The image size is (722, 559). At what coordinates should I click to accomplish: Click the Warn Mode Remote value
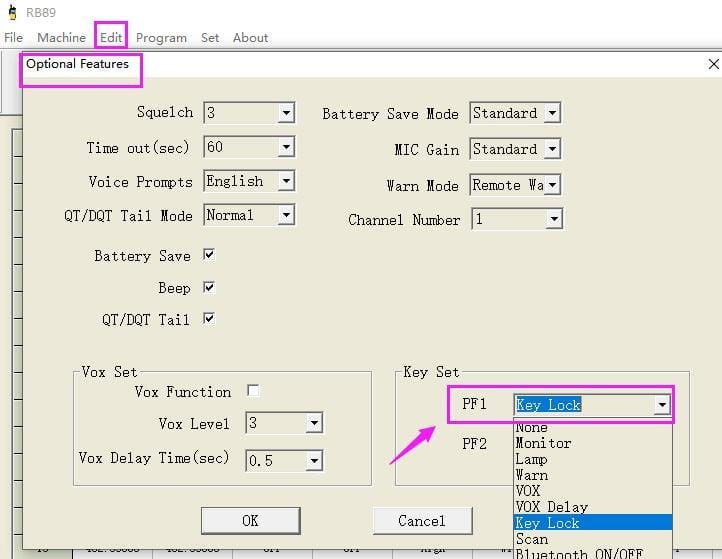tap(507, 185)
